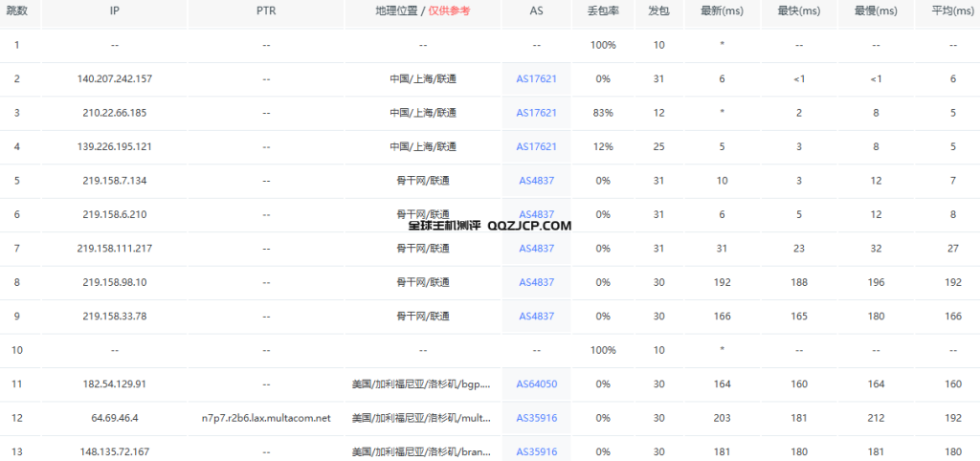Click the location cell of 182.54.129.91 row
980x461 pixels.
pyautogui.click(x=423, y=384)
